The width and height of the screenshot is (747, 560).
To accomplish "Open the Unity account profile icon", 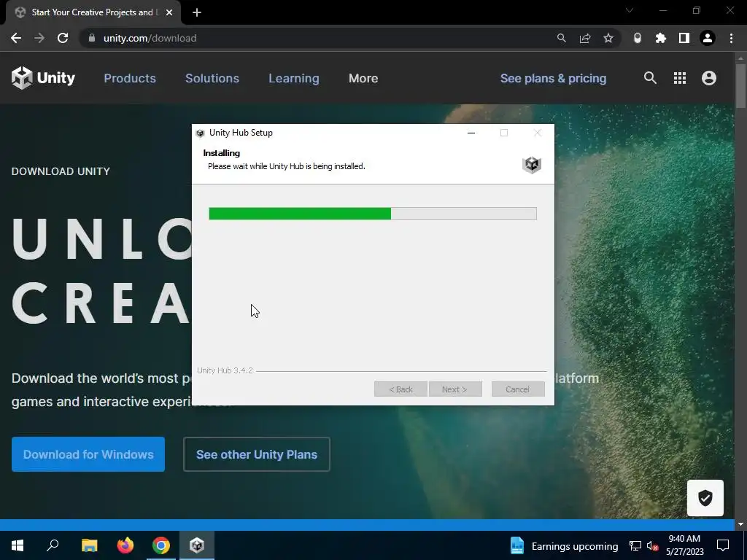I will [709, 77].
